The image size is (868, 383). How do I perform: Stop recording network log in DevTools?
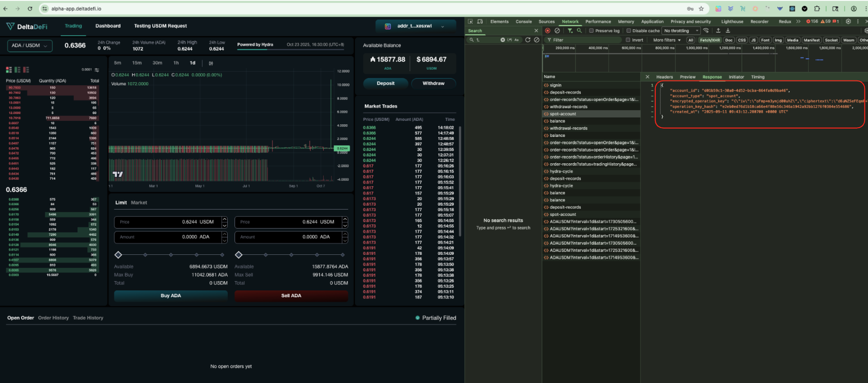coord(548,31)
